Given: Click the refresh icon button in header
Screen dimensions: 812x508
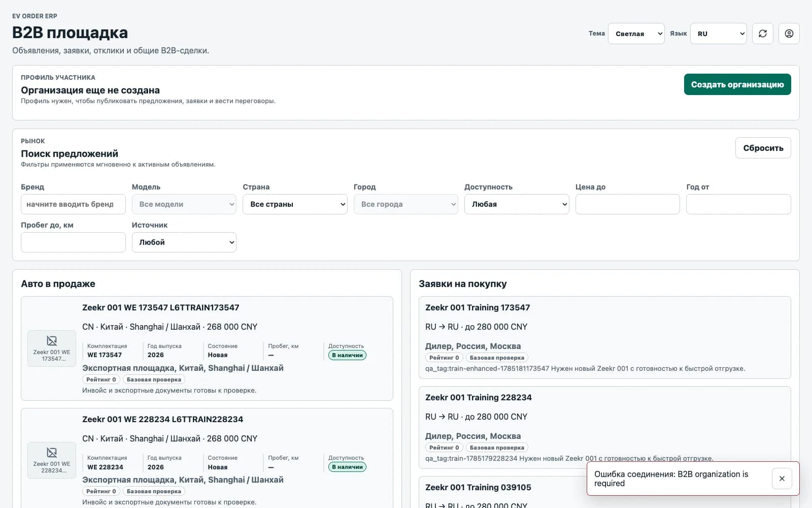Looking at the screenshot, I should 762,34.
